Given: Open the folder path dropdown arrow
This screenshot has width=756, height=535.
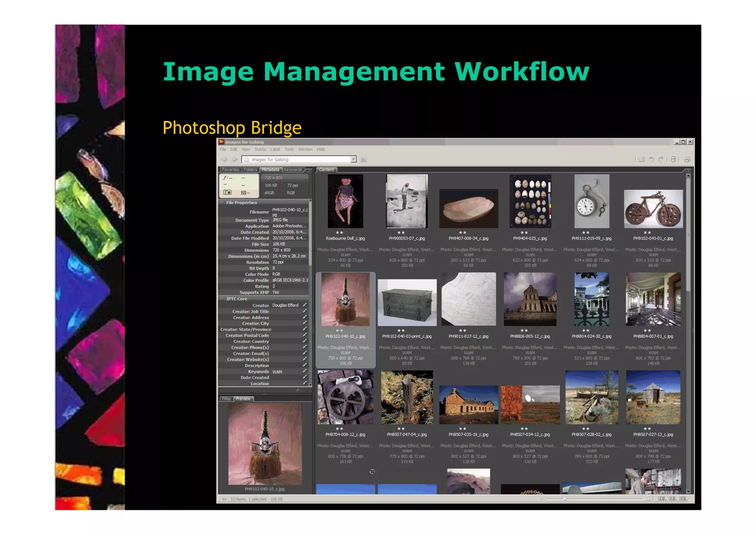Looking at the screenshot, I should coord(353,159).
